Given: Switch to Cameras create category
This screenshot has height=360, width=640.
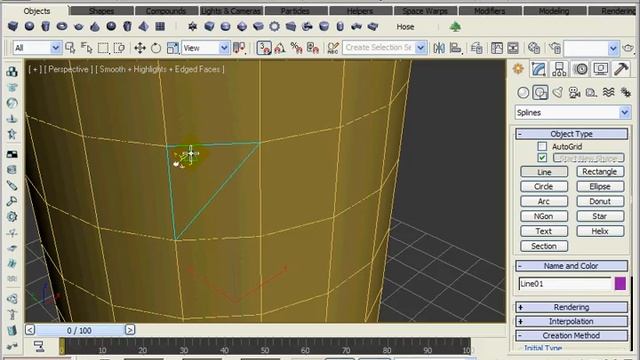Looking at the screenshot, I should 574,93.
